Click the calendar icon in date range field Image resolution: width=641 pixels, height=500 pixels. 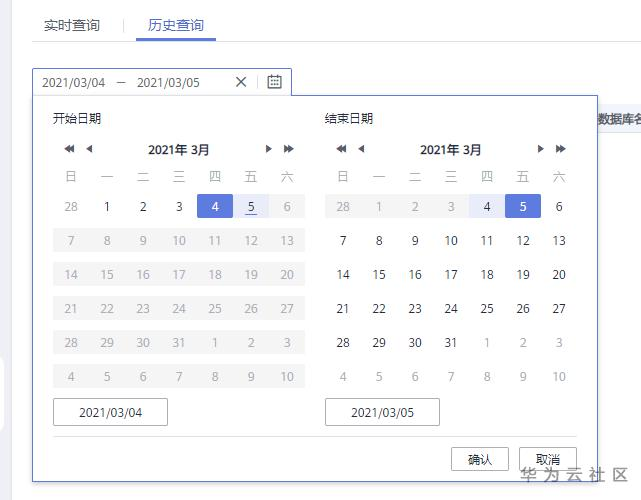tap(274, 82)
